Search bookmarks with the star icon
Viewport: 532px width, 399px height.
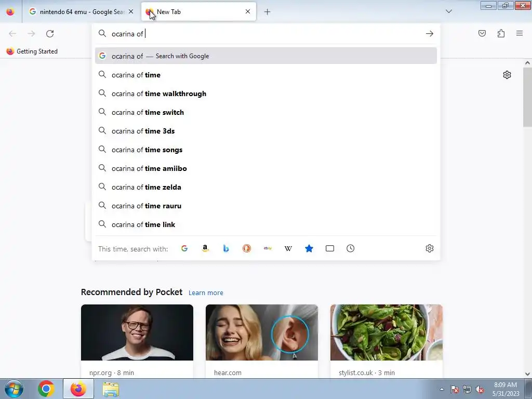pyautogui.click(x=309, y=248)
